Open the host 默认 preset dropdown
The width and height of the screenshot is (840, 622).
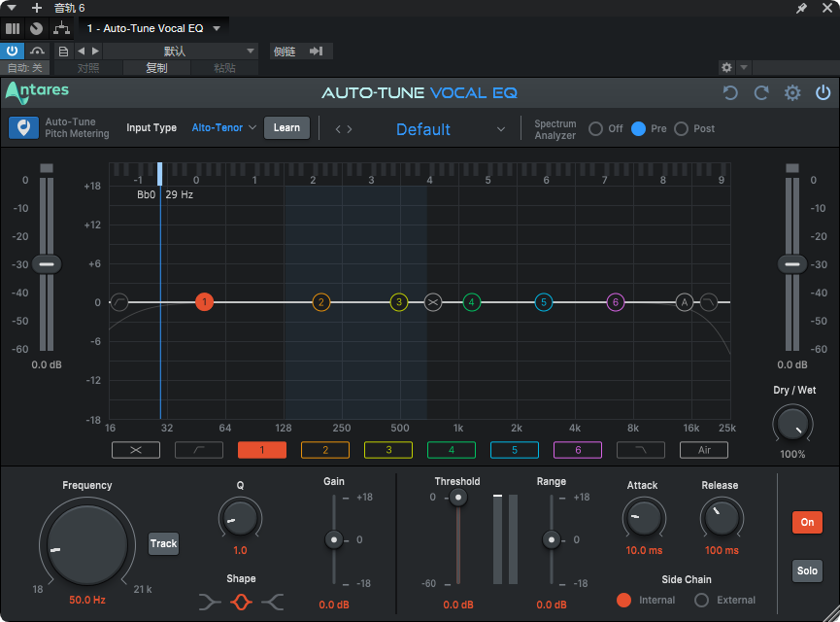click(181, 52)
